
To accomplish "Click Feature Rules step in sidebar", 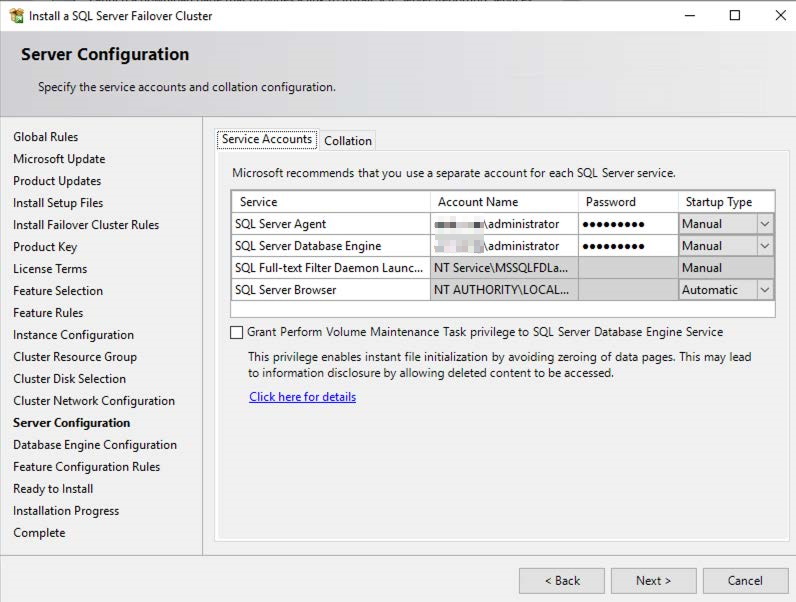I will coord(48,313).
